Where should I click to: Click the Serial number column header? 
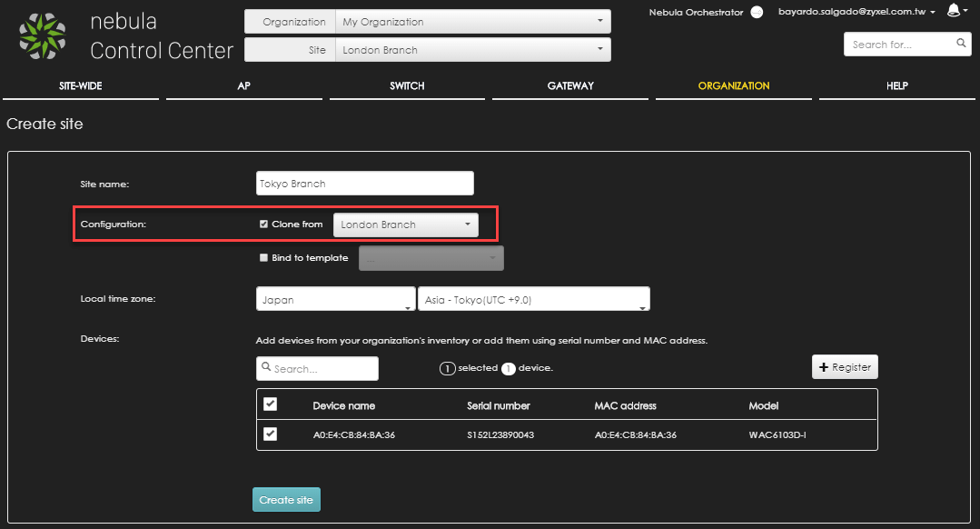(x=499, y=405)
